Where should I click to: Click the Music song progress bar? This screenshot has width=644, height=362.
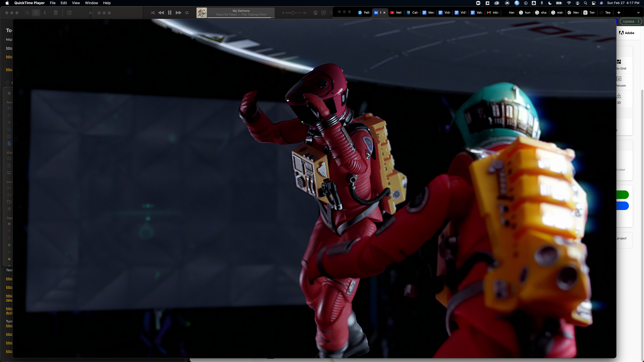pos(241,17)
